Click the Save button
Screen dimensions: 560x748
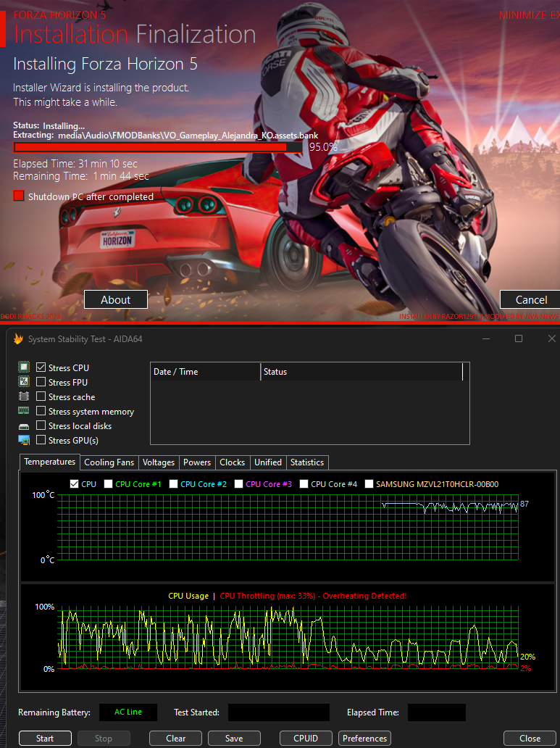[x=234, y=738]
